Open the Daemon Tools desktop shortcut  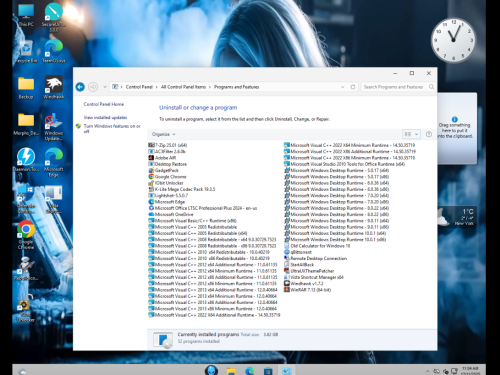(26, 160)
